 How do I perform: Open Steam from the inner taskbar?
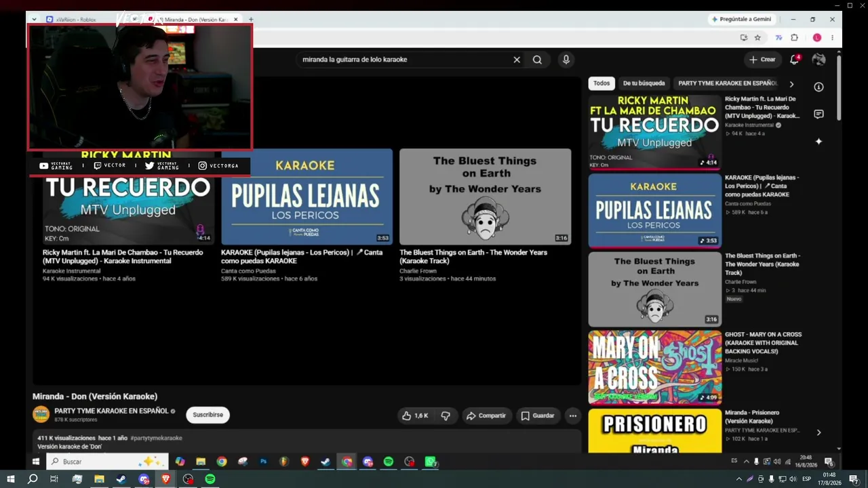pos(325,462)
